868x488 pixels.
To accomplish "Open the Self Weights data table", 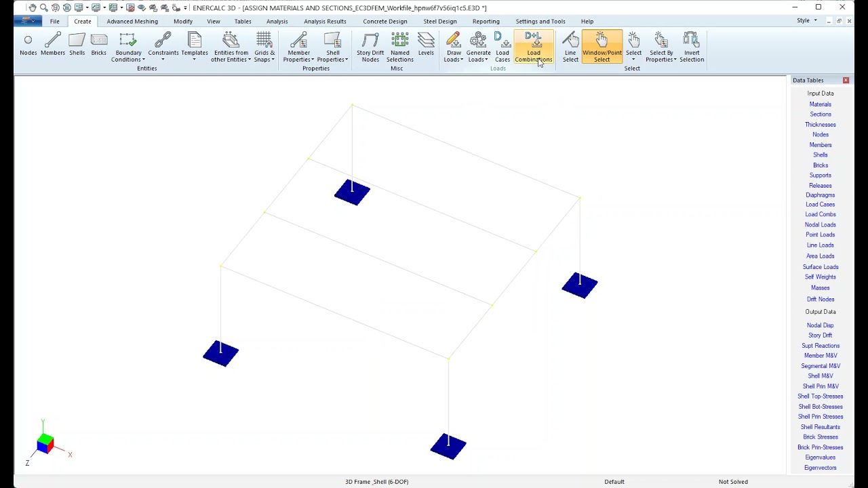I will click(821, 277).
